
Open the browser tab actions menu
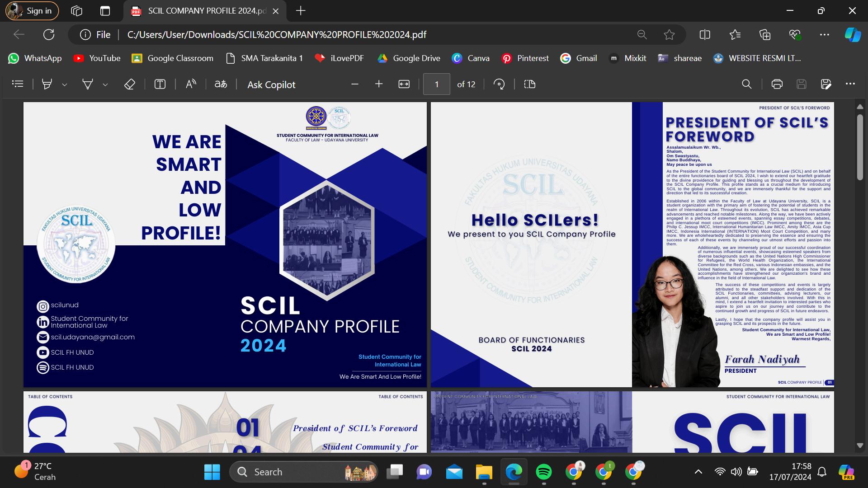point(105,11)
